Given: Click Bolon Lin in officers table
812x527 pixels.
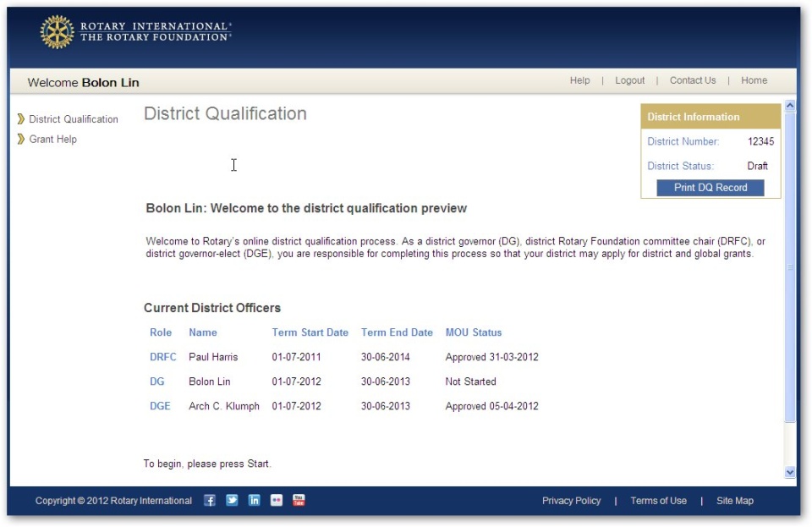Looking at the screenshot, I should pos(209,382).
